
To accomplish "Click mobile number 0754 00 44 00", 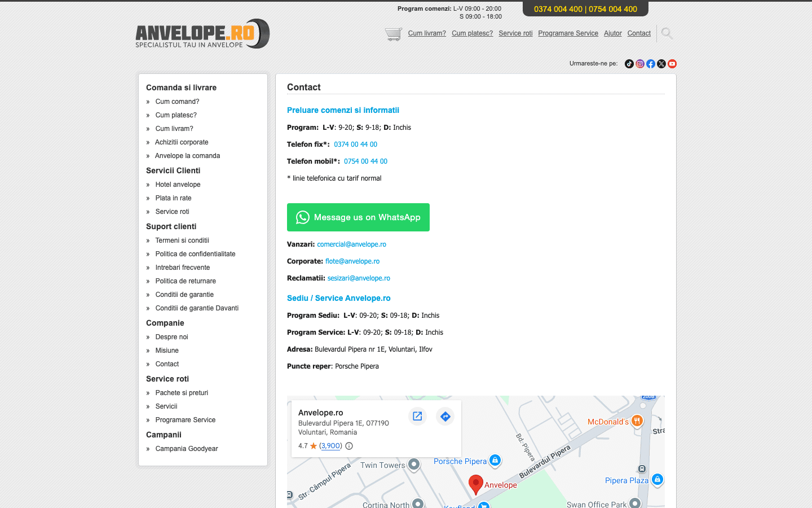I will [365, 161].
